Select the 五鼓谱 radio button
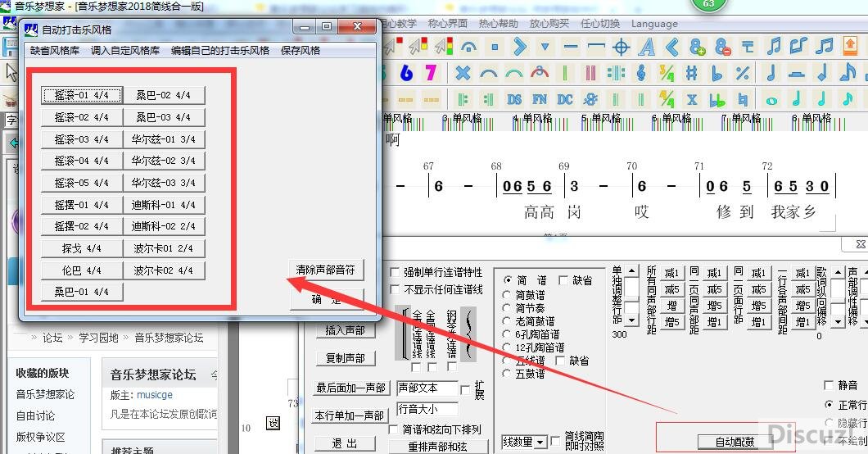 point(506,374)
